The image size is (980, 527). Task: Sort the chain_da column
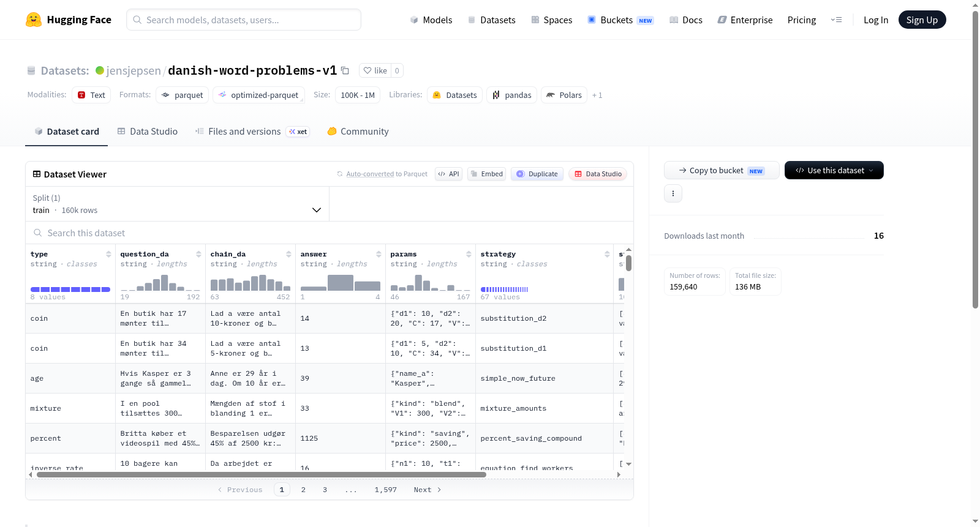click(x=288, y=254)
